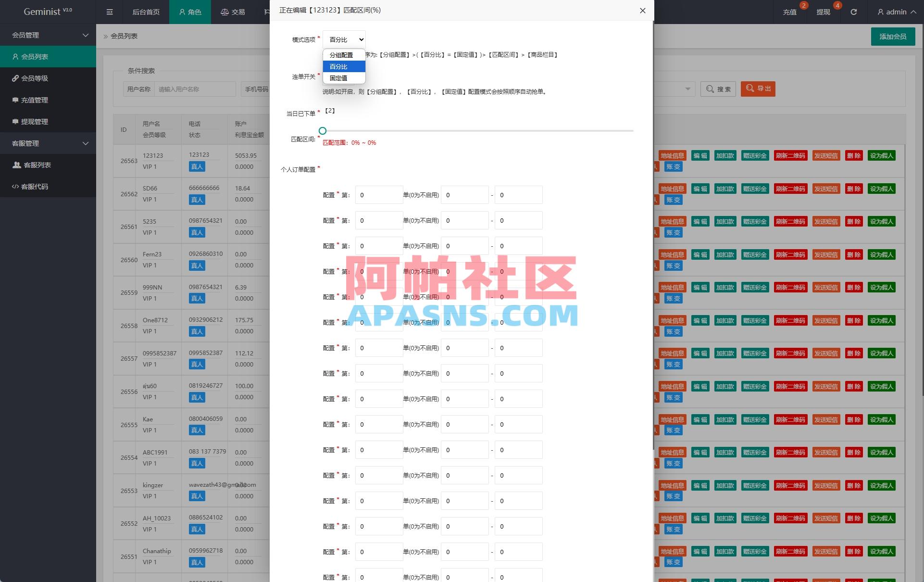This screenshot has width=924, height=582.
Task: Click the refresh icon in the top bar
Action: point(854,12)
